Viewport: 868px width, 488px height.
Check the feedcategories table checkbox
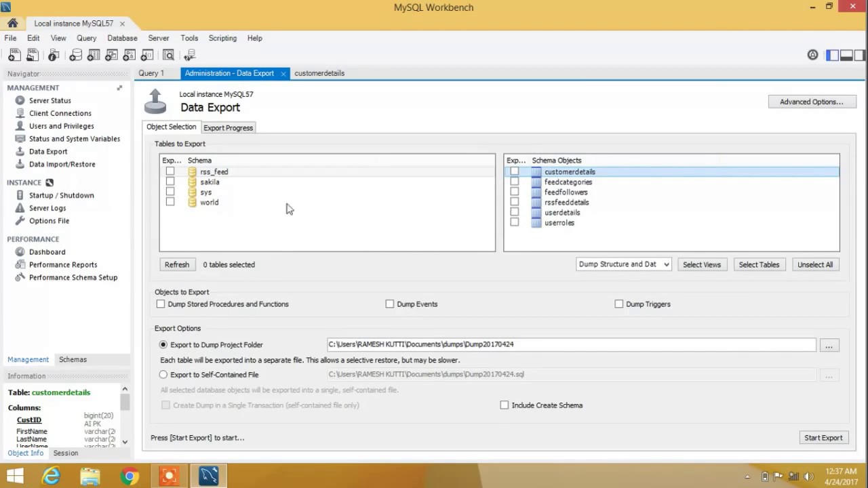515,182
